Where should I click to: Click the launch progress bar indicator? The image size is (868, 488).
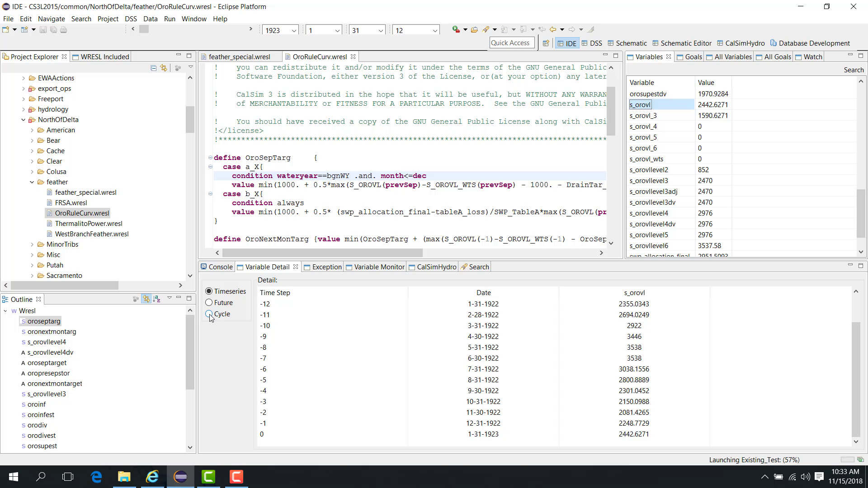tap(848, 460)
